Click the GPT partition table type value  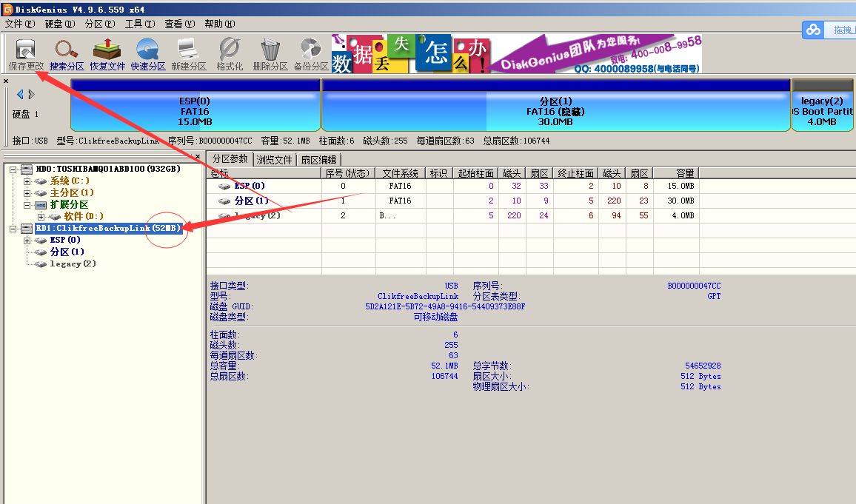click(714, 296)
